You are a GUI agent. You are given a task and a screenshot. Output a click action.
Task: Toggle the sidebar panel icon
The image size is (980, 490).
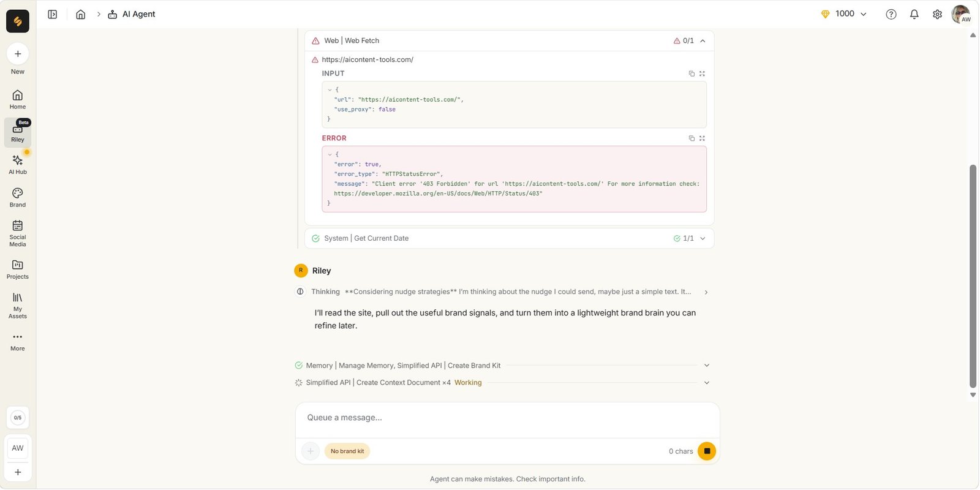(x=53, y=14)
